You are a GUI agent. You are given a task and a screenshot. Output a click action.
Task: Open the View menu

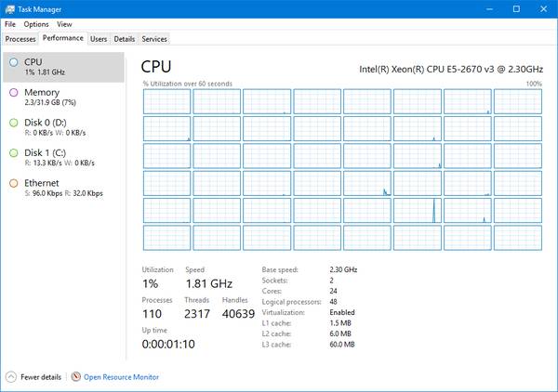pos(64,24)
